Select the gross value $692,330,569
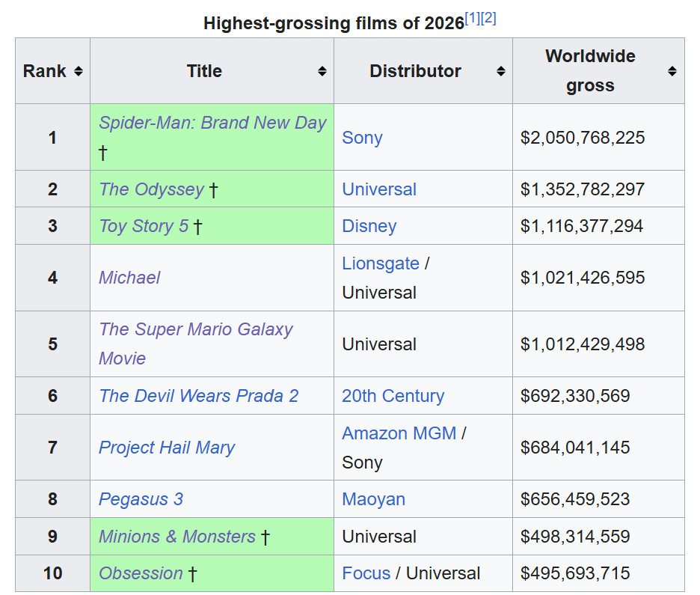 point(575,396)
